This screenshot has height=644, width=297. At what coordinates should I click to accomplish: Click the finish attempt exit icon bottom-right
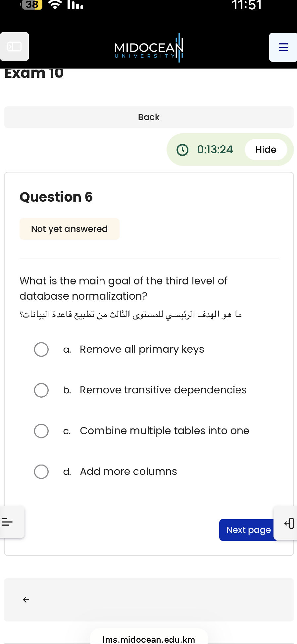289,524
